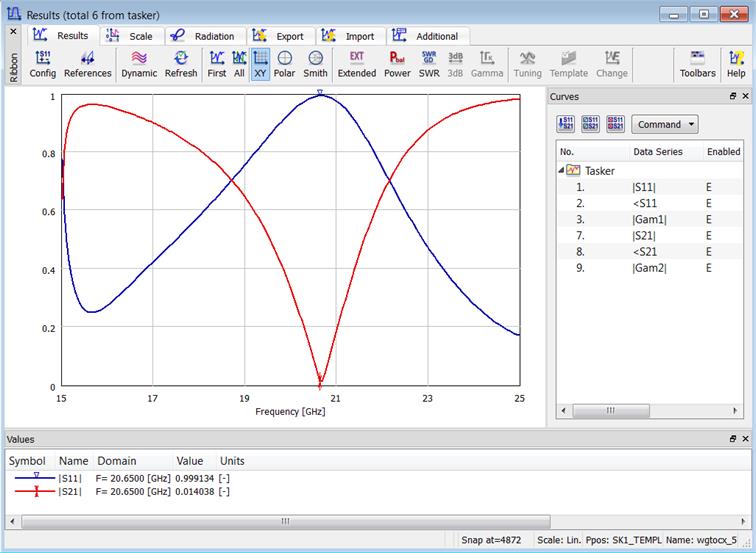Image resolution: width=756 pixels, height=553 pixels.
Task: Open Help
Action: 736,65
